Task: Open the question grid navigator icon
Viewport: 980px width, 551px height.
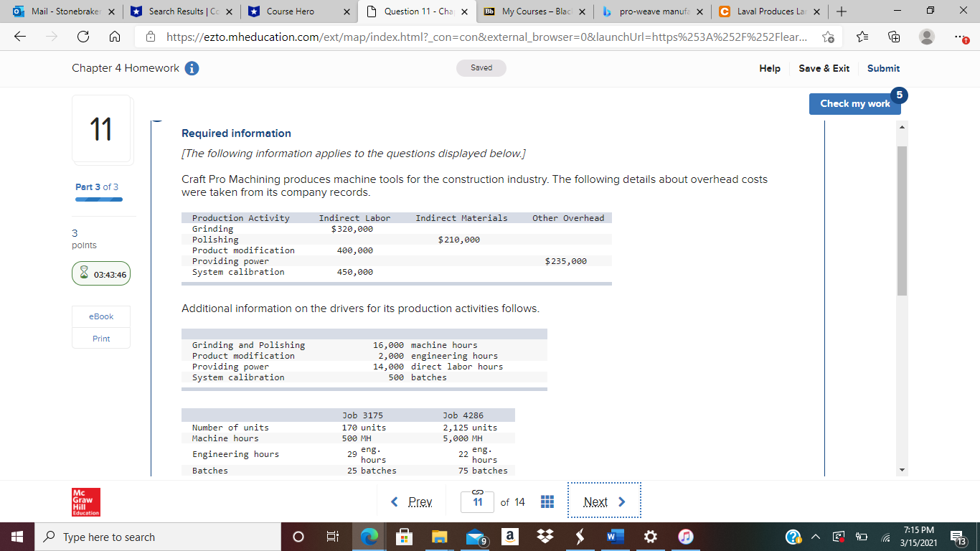Action: tap(547, 501)
